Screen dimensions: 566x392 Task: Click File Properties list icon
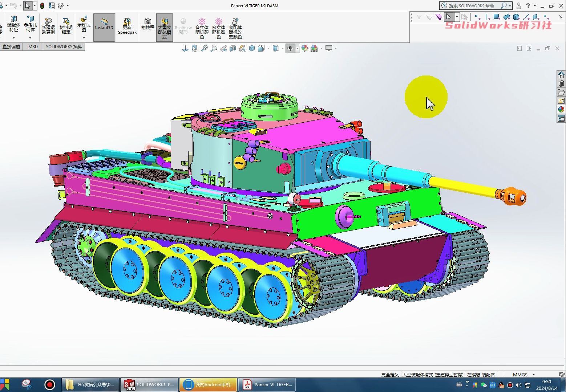[52, 6]
